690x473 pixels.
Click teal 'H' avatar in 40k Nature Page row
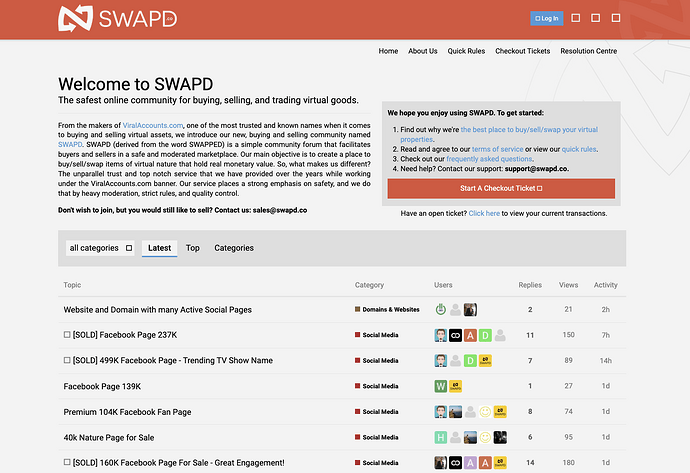[440, 437]
